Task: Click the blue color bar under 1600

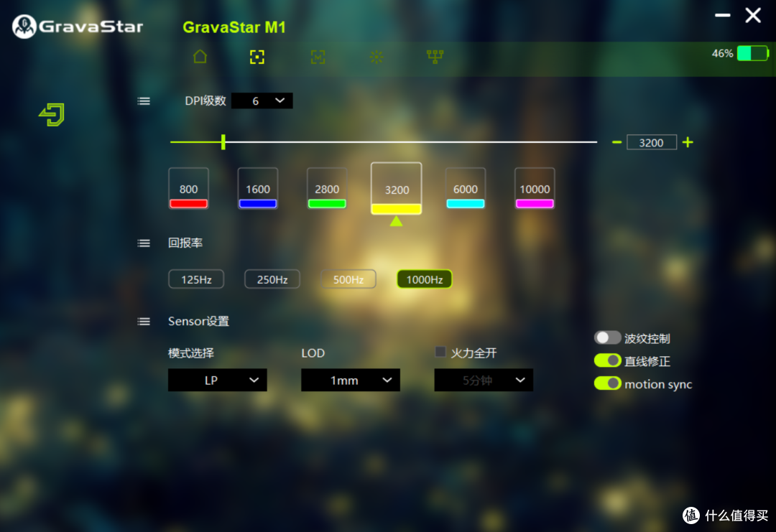Action: [258, 203]
